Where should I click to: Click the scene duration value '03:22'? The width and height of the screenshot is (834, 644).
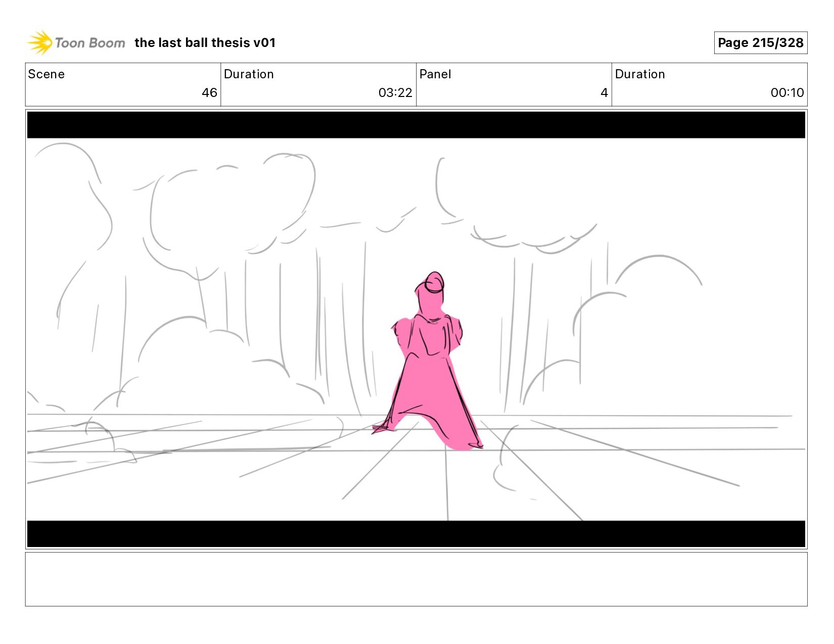pyautogui.click(x=395, y=93)
